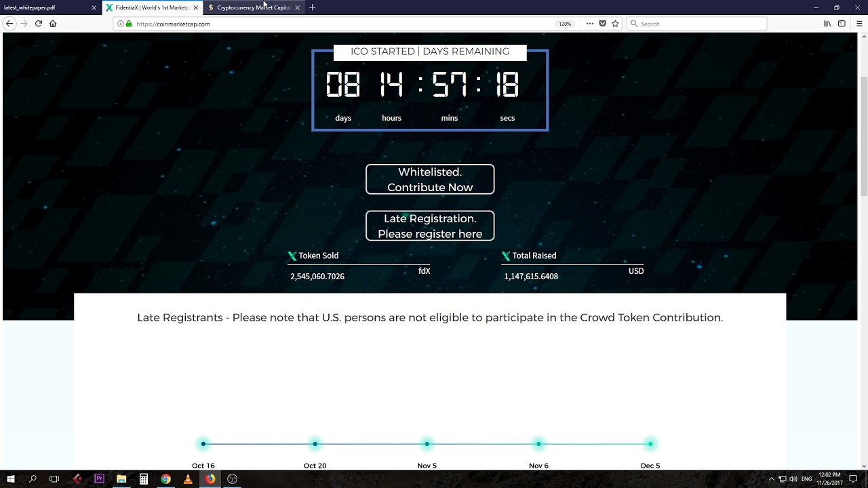Close the Cryptocurrency Market tab
868x488 pixels.
click(x=297, y=7)
